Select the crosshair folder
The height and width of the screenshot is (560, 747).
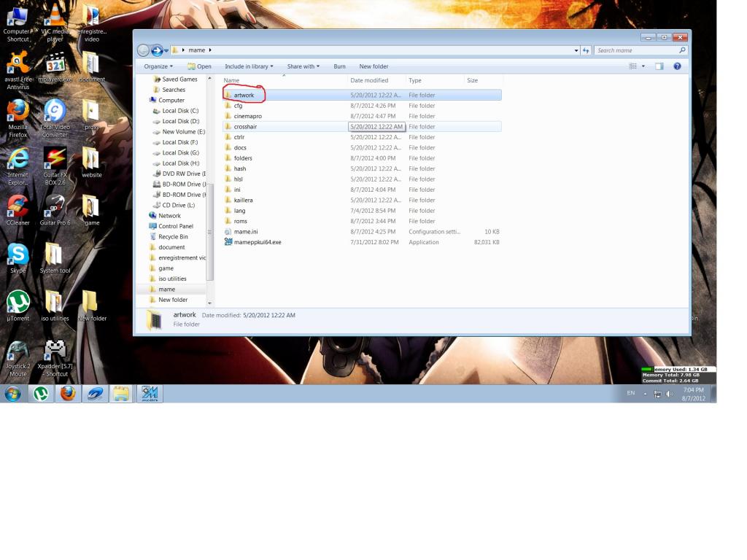[x=362, y=127]
